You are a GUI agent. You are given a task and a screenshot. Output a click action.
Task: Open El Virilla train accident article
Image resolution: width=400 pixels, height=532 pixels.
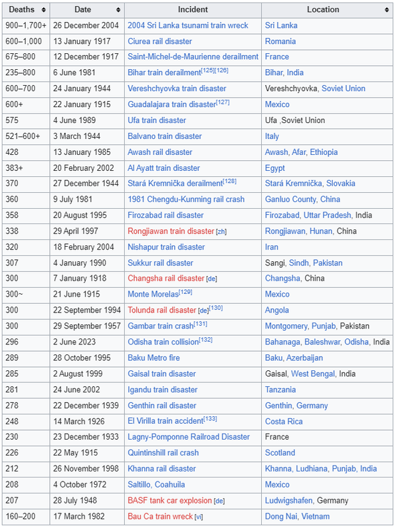click(x=165, y=422)
